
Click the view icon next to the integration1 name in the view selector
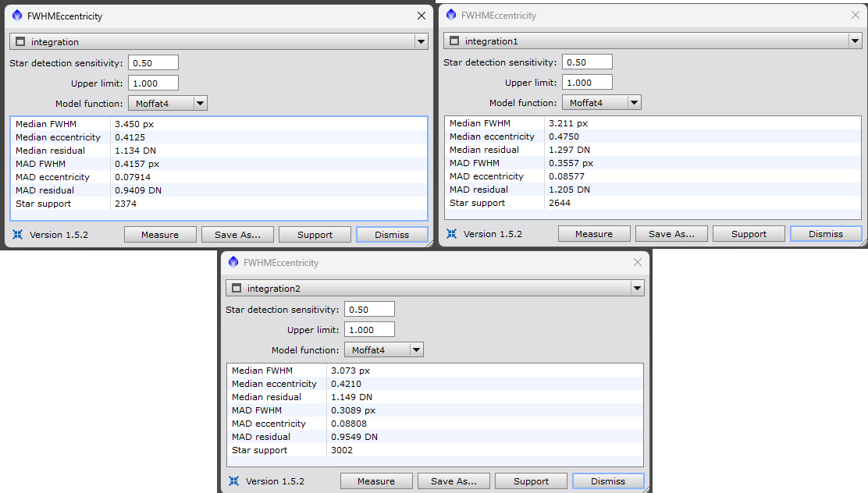(x=454, y=41)
